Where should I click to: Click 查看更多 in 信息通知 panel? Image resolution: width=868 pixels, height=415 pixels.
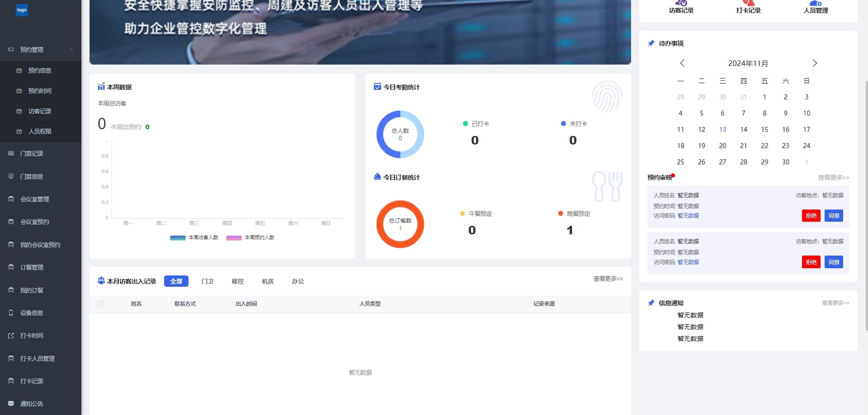(835, 303)
